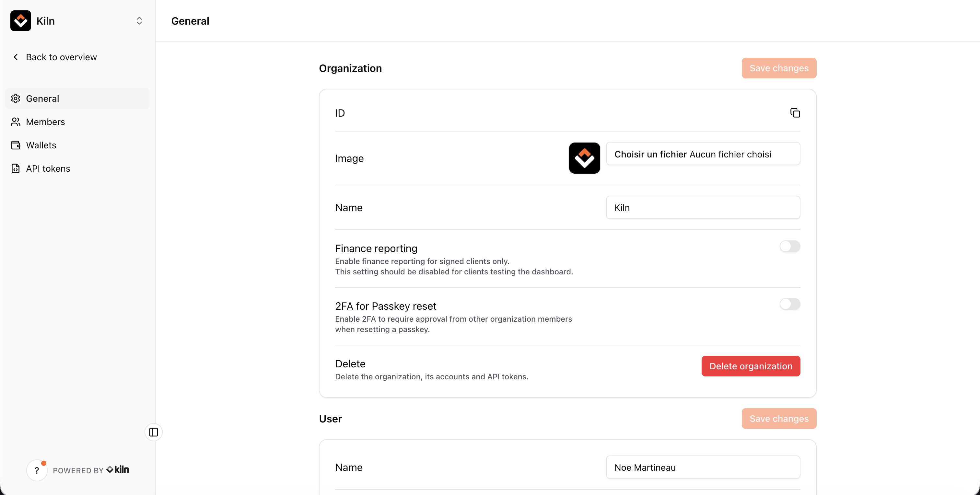
Task: Turn on 2FA for Passkey reset
Action: tap(789, 304)
